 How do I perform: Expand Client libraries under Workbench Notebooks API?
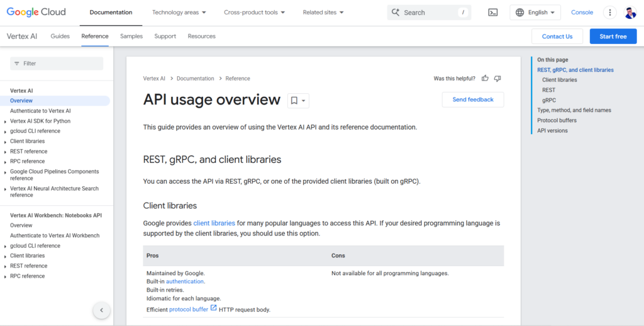click(5, 256)
